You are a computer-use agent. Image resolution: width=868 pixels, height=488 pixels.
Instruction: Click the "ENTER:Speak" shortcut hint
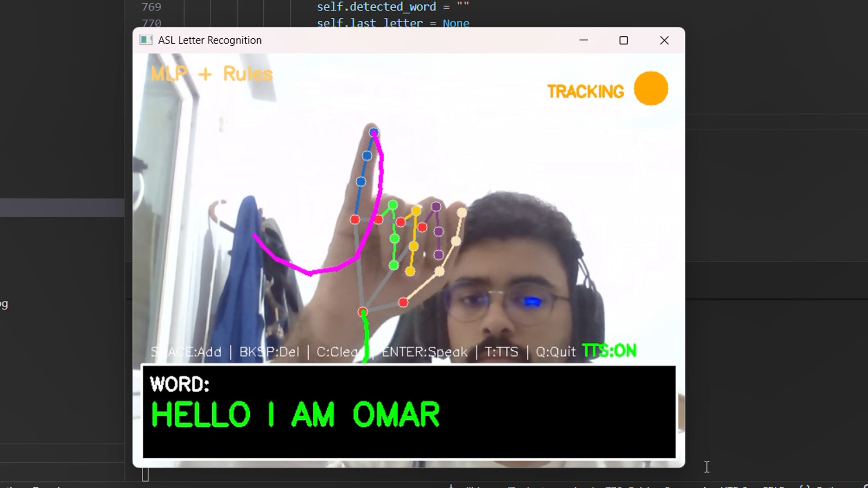pos(425,352)
